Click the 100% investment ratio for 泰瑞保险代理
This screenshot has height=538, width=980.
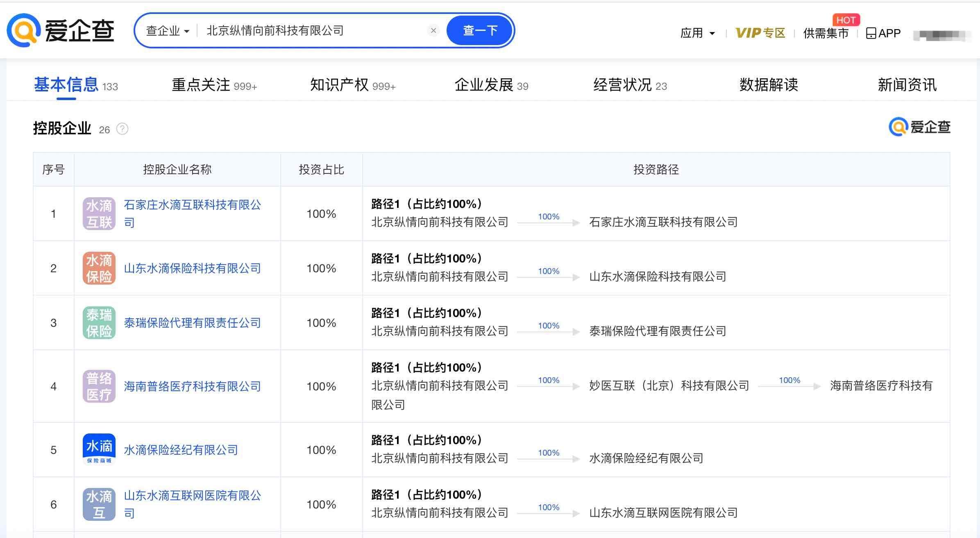pyautogui.click(x=321, y=323)
